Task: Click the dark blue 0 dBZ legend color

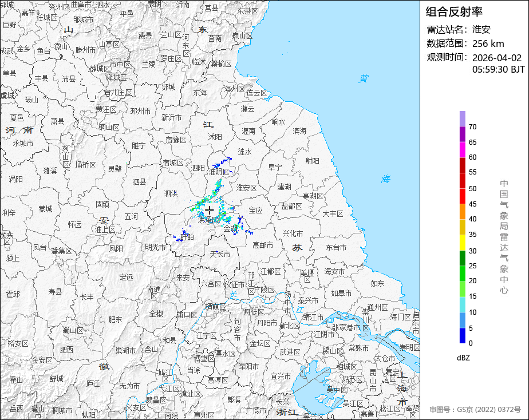Action: pyautogui.click(x=462, y=335)
